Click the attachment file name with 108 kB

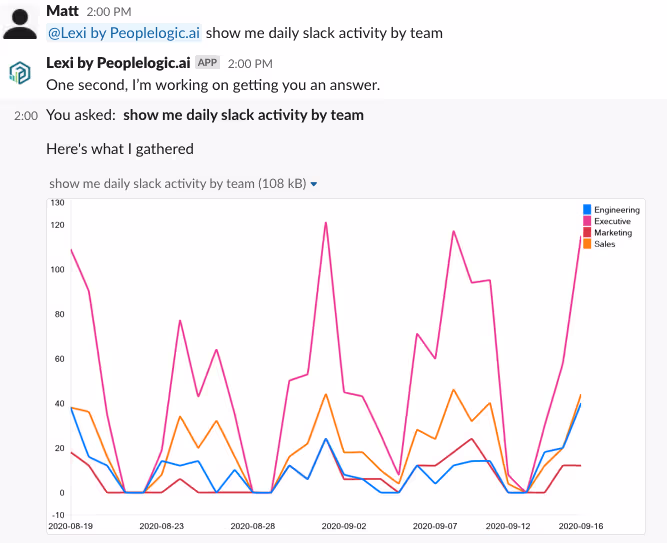tap(178, 183)
